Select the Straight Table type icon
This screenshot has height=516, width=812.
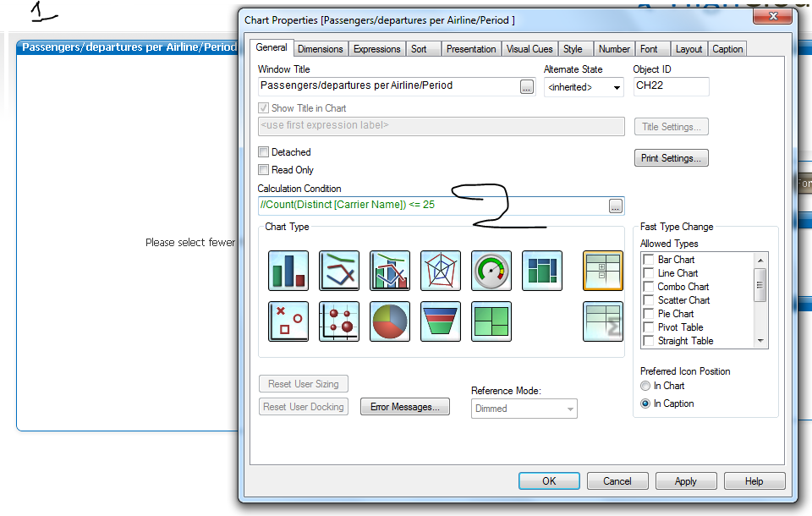(603, 321)
